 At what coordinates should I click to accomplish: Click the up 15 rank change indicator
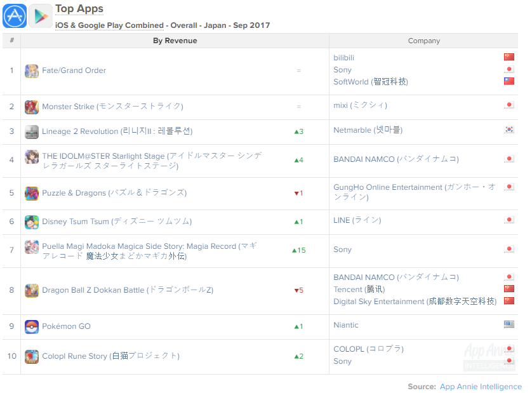point(299,250)
